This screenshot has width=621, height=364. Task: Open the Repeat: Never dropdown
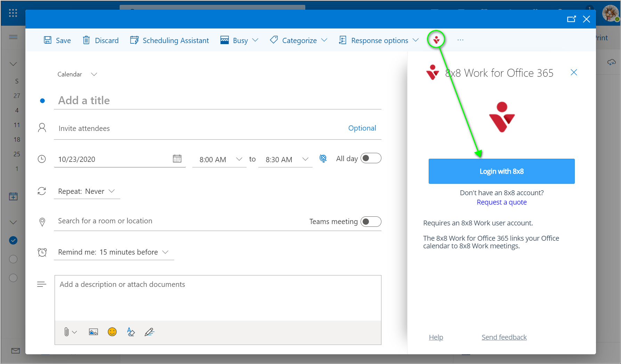pyautogui.click(x=87, y=191)
